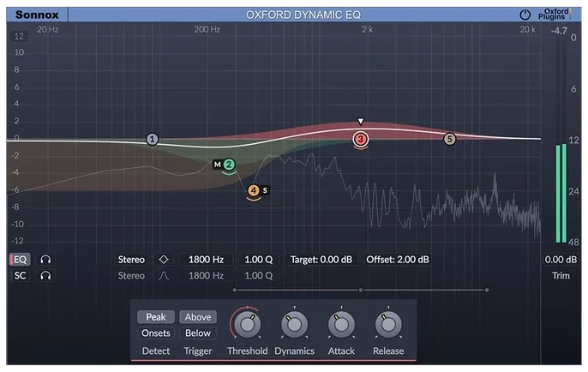Image resolution: width=588 pixels, height=372 pixels.
Task: Toggle the EQ button on
Action: point(20,260)
